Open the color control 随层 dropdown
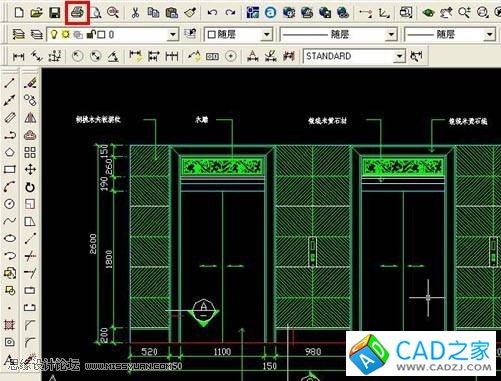 point(267,34)
